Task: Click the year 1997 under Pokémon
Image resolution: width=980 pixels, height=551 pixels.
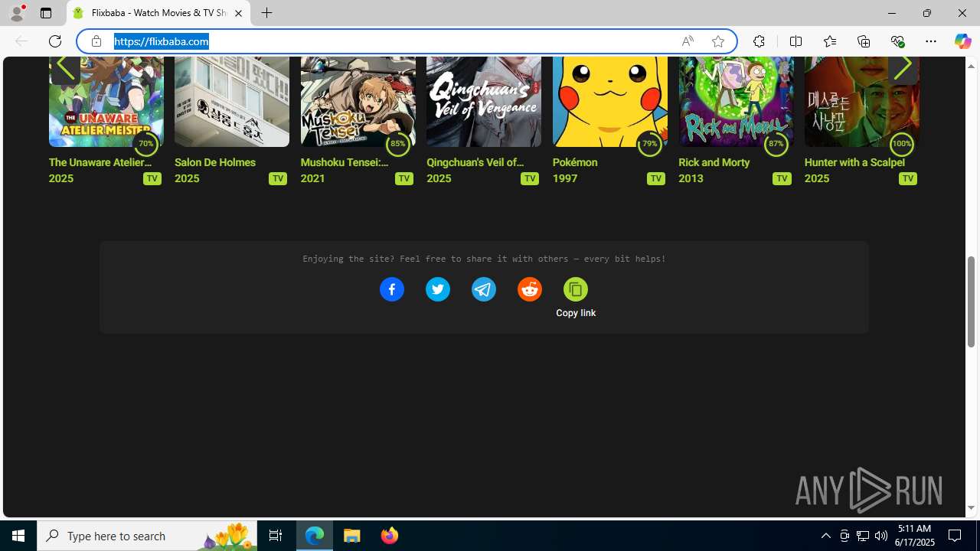Action: click(565, 178)
